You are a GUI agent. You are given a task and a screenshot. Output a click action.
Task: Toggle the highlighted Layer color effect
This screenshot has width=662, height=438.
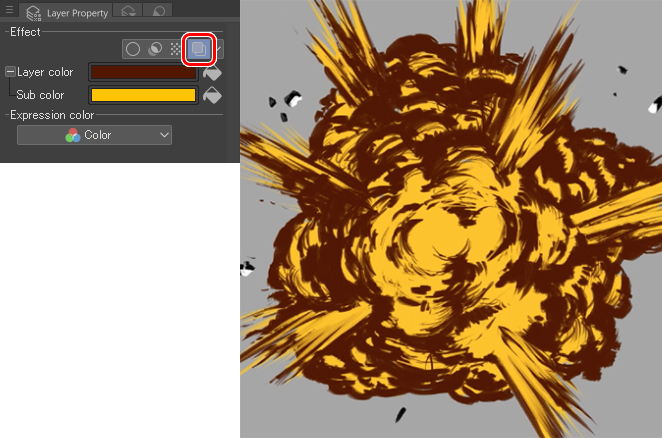click(198, 48)
